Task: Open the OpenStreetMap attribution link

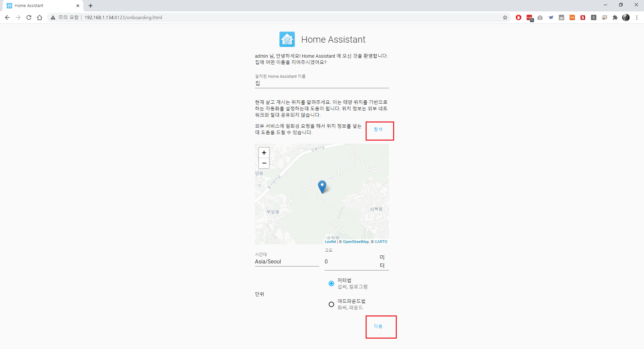Action: pyautogui.click(x=356, y=242)
